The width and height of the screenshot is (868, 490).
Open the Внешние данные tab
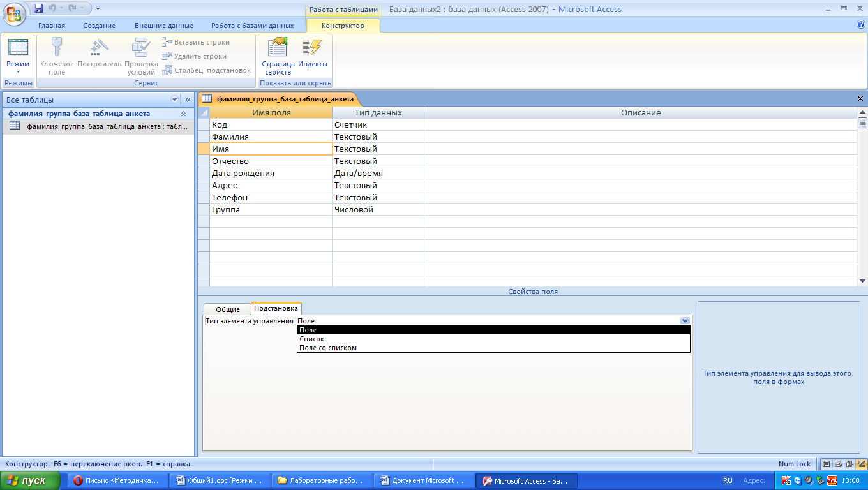[164, 26]
